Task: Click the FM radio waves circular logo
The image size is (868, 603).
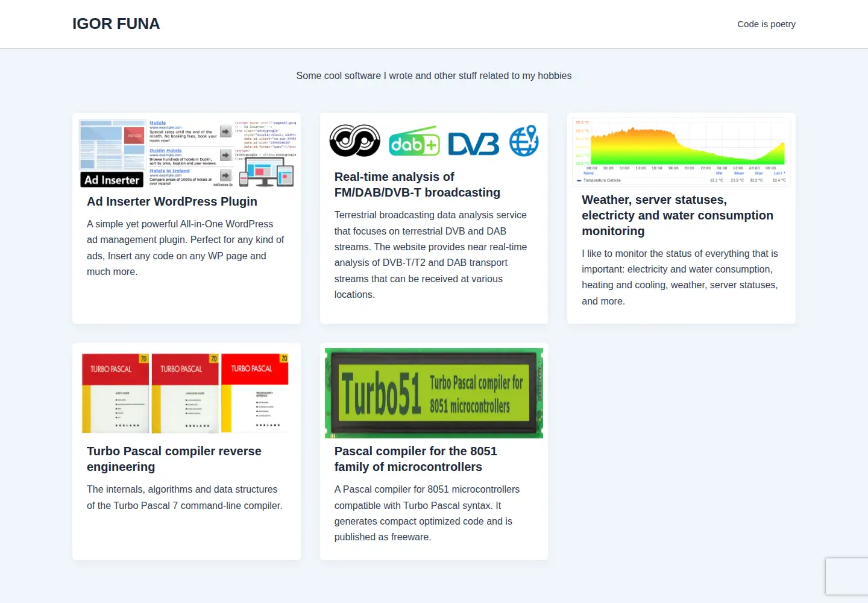Action: coord(354,140)
